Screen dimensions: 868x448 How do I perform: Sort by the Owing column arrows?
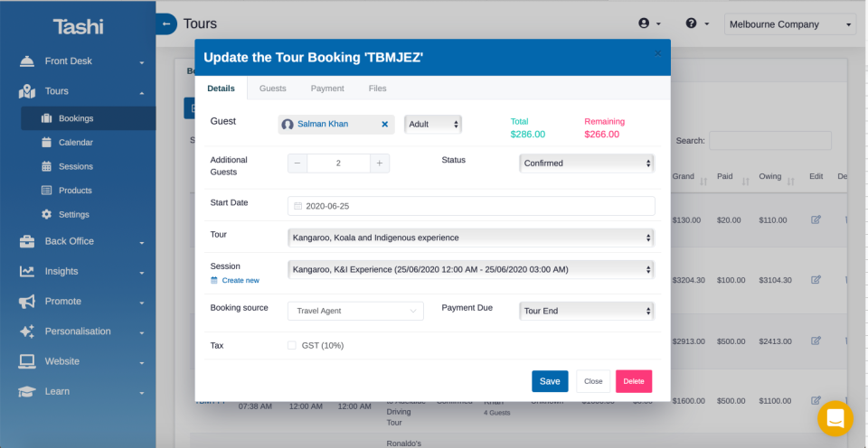click(790, 182)
